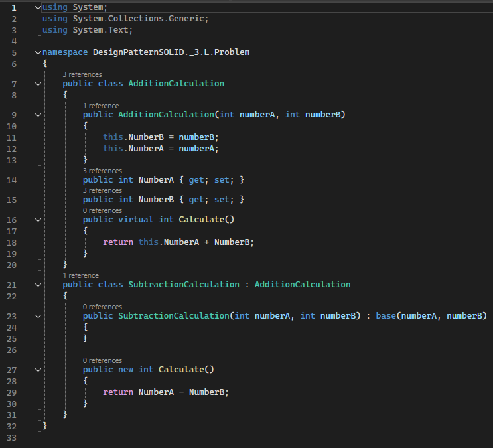
Task: Click line number 4 in the gutter
Action: (x=14, y=41)
